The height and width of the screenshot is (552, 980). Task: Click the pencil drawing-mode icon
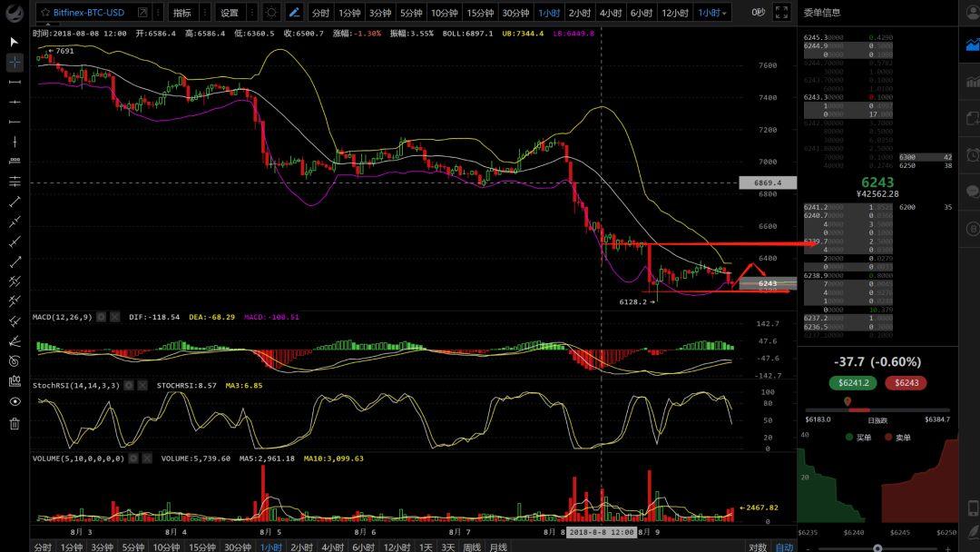(x=294, y=13)
